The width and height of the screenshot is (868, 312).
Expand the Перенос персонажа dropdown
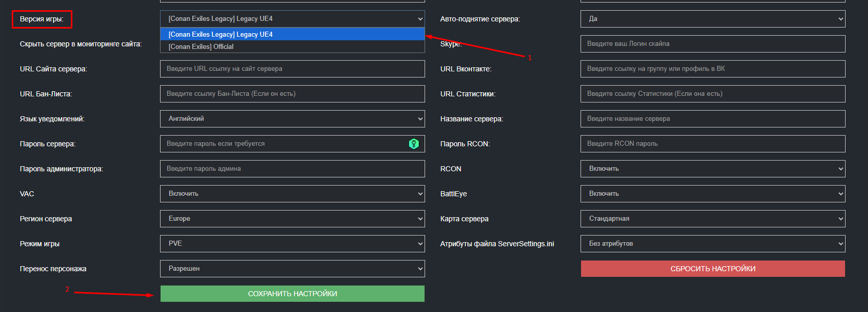click(293, 269)
